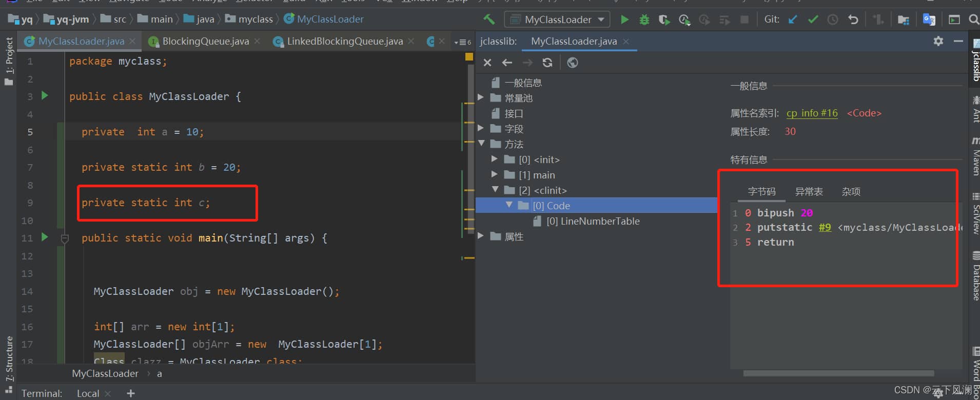This screenshot has height=400, width=980.
Task: Follow the #9 constant pool link
Action: pos(825,227)
